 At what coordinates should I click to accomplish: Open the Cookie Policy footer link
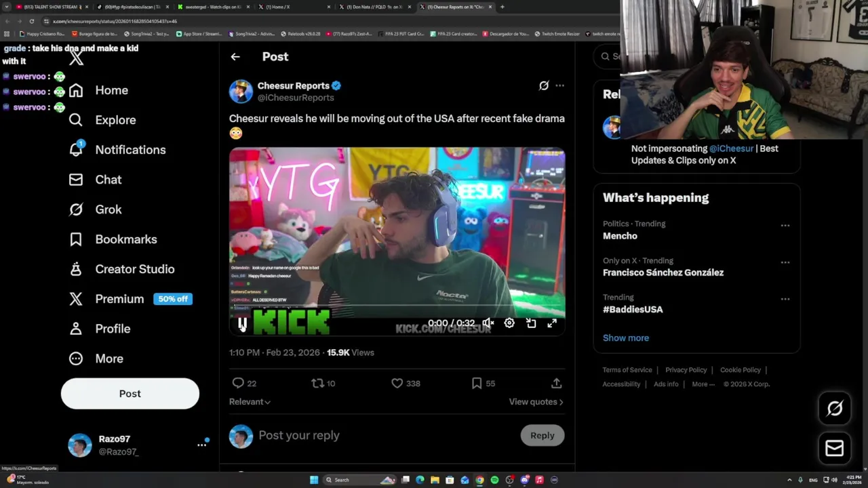tap(741, 370)
